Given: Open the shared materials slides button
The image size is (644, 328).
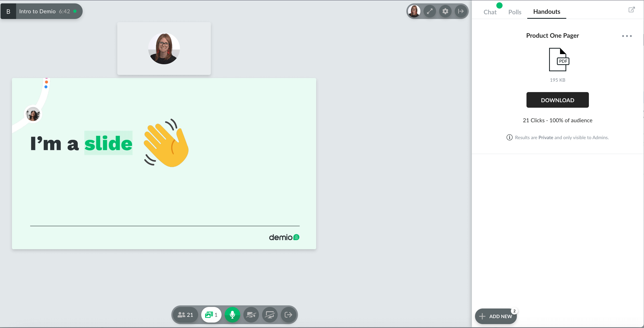Looking at the screenshot, I should click(211, 315).
